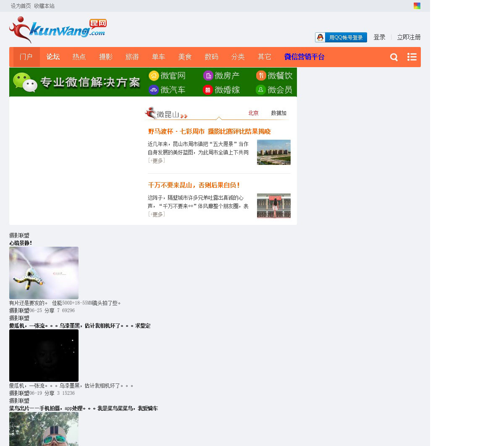
Task: Open the caterpillar photo thumbnail
Action: click(44, 273)
